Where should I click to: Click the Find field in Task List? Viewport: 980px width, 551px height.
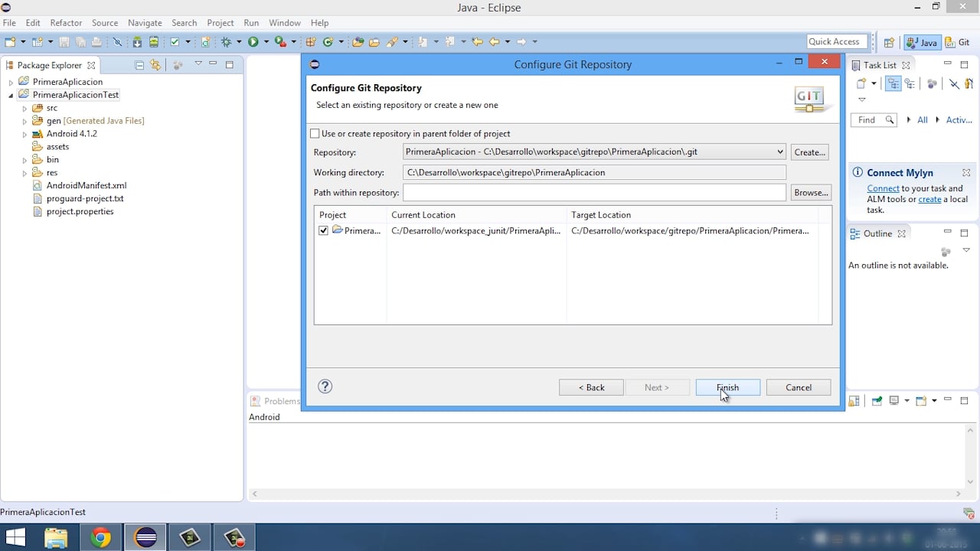873,120
